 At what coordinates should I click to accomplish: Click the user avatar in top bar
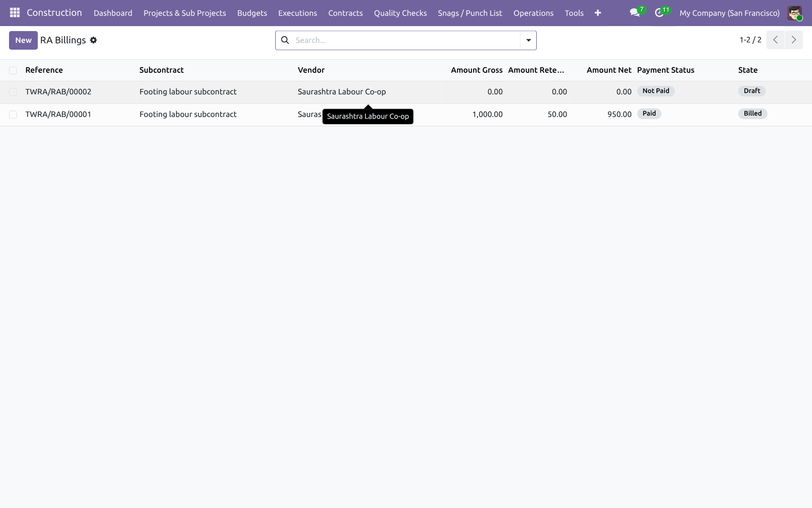pyautogui.click(x=794, y=13)
